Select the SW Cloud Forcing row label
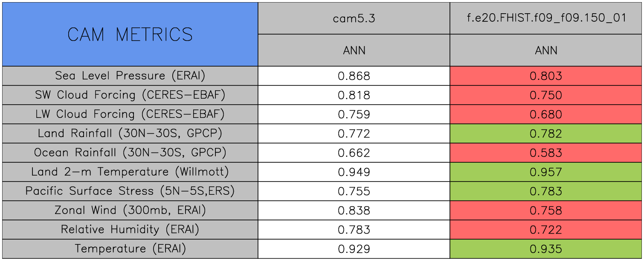The width and height of the screenshot is (644, 261). click(130, 95)
